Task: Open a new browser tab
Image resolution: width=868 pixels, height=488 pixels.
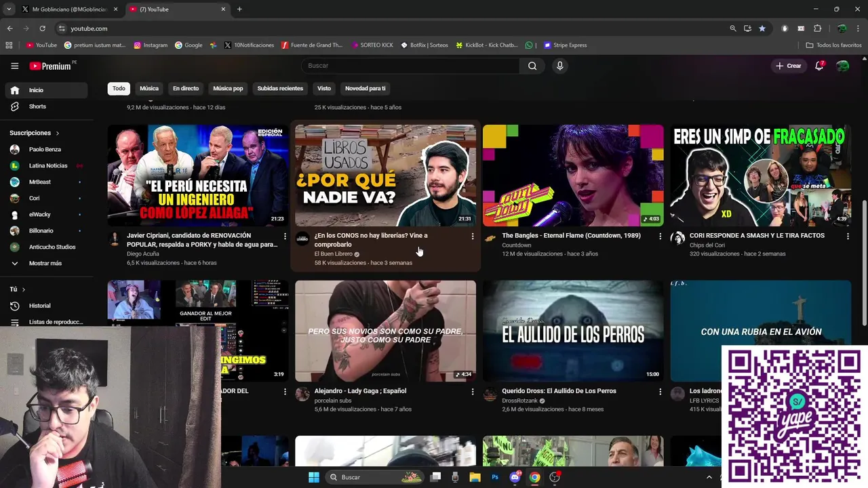Action: point(239,9)
